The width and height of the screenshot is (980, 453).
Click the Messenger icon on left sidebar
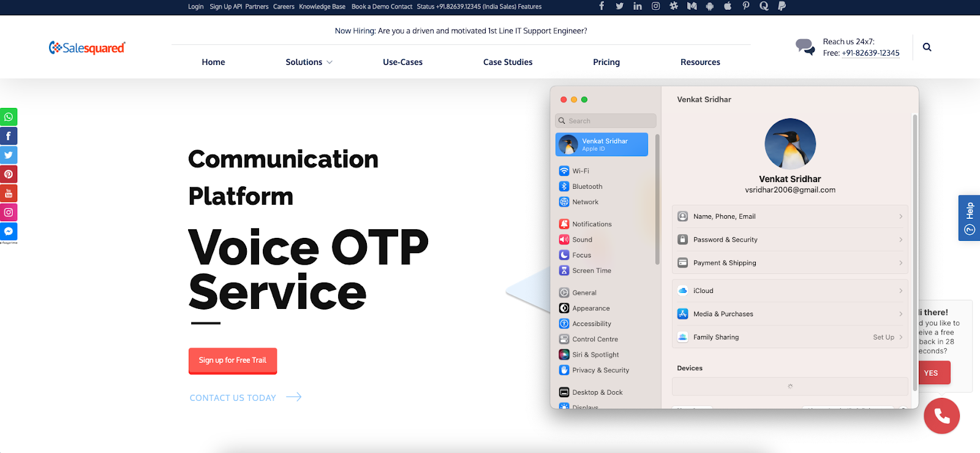point(9,231)
